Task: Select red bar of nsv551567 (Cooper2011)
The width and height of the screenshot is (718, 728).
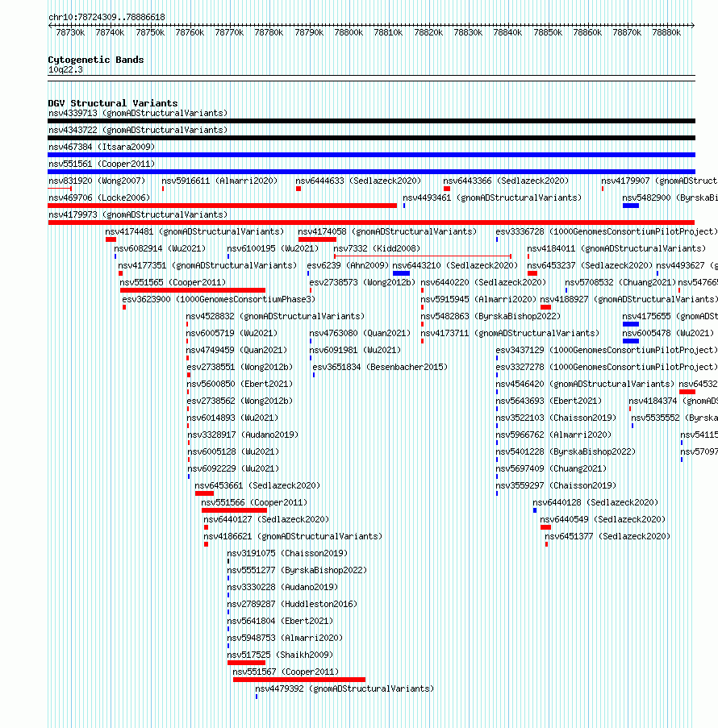Action: click(x=299, y=680)
